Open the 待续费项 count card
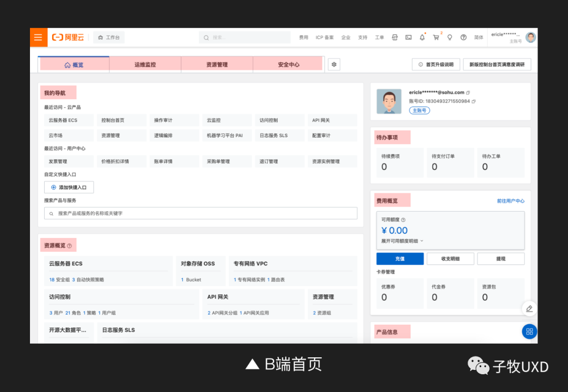 pyautogui.click(x=400, y=162)
